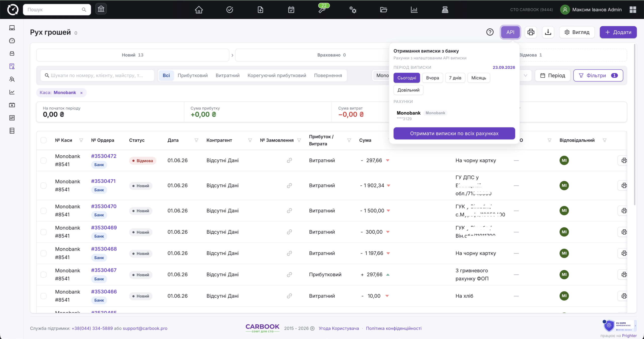
Task: Open the bank building icon in header
Action: (x=101, y=9)
